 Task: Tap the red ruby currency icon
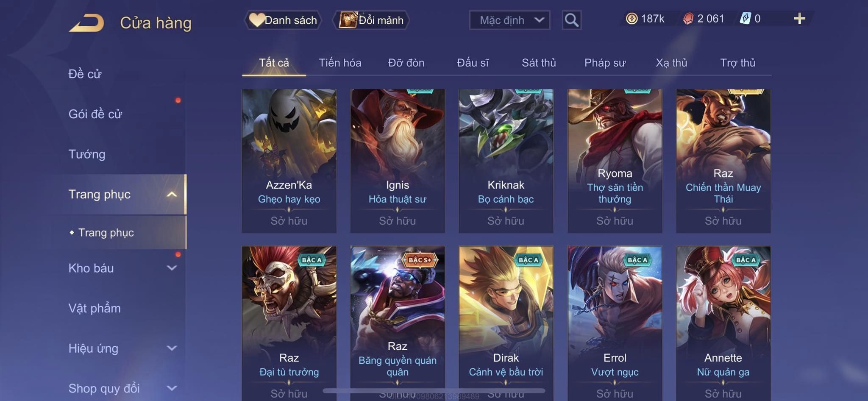click(x=688, y=19)
